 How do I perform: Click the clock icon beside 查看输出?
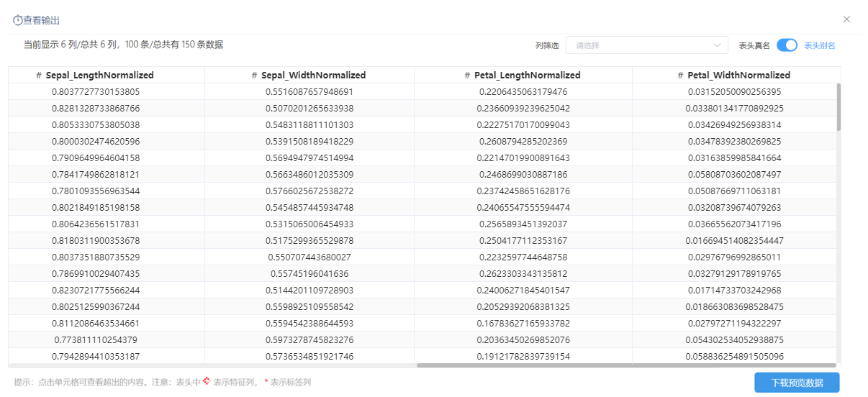tap(18, 21)
